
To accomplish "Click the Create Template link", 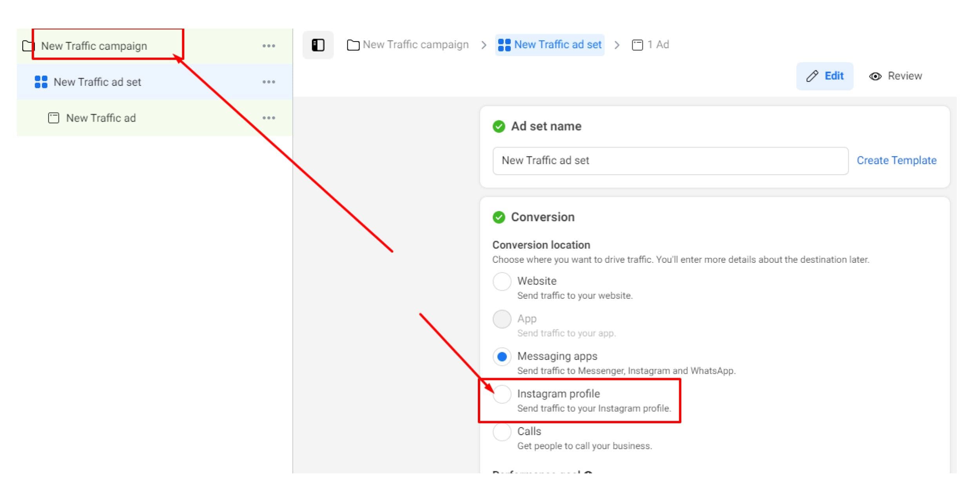I will click(897, 160).
